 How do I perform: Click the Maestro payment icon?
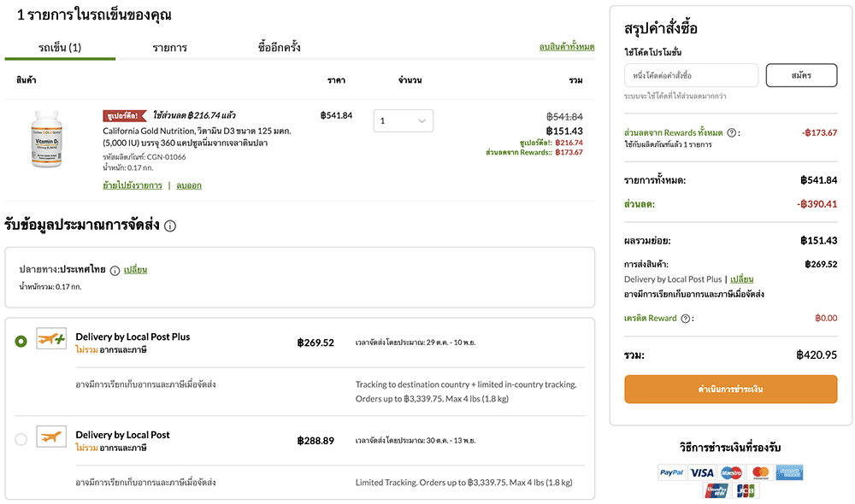pyautogui.click(x=731, y=472)
